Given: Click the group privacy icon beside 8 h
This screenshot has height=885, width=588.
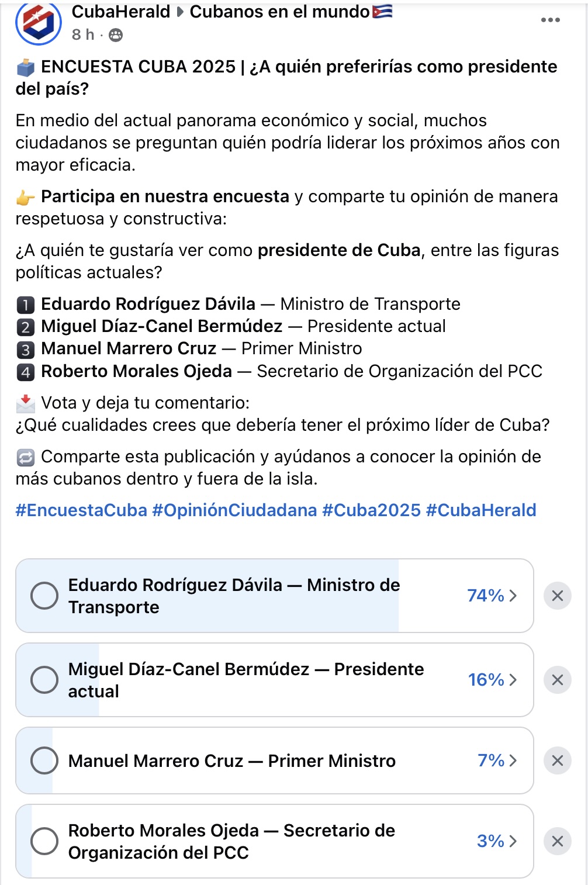Looking at the screenshot, I should (116, 35).
